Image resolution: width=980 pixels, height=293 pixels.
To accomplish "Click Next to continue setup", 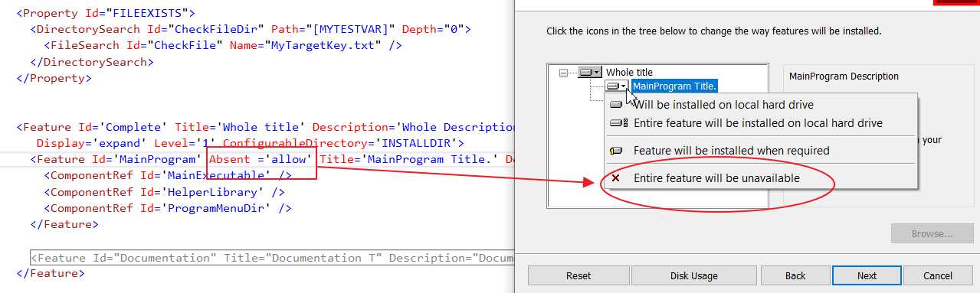I will point(867,275).
